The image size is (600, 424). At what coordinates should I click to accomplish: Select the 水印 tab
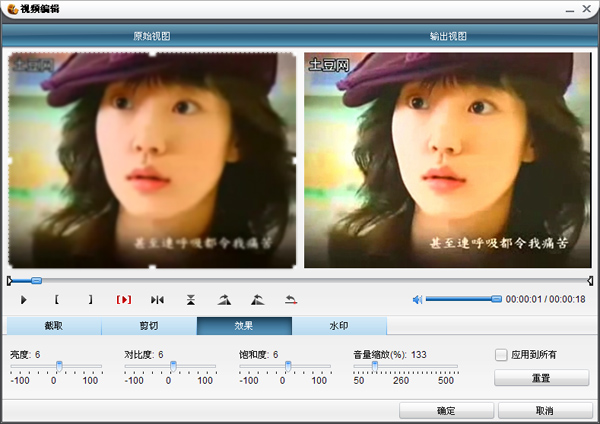tap(339, 326)
